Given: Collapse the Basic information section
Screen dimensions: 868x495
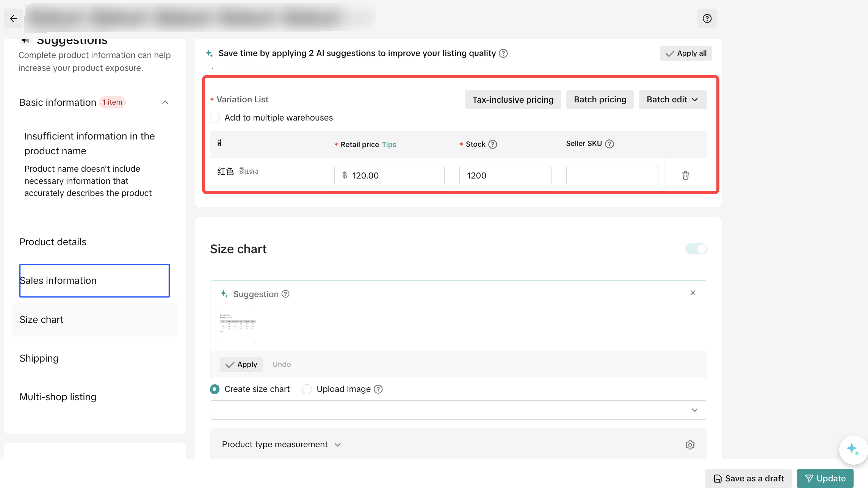Looking at the screenshot, I should tap(165, 102).
